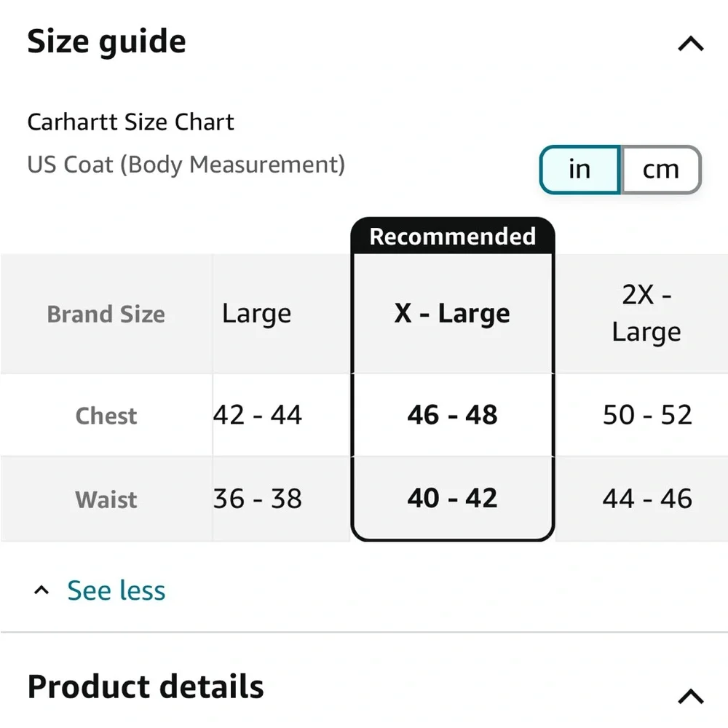The height and width of the screenshot is (728, 728).
Task: Select the 2X - Large column header
Action: pyautogui.click(x=646, y=314)
